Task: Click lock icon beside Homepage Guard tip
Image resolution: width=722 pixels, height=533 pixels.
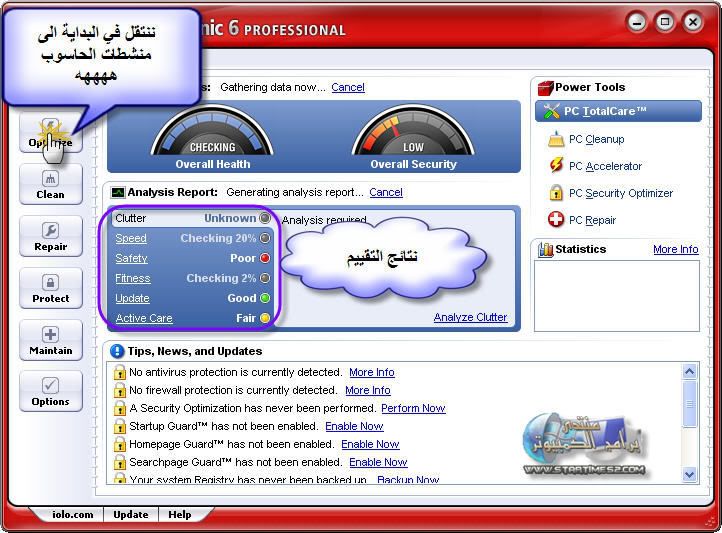Action: (x=119, y=444)
